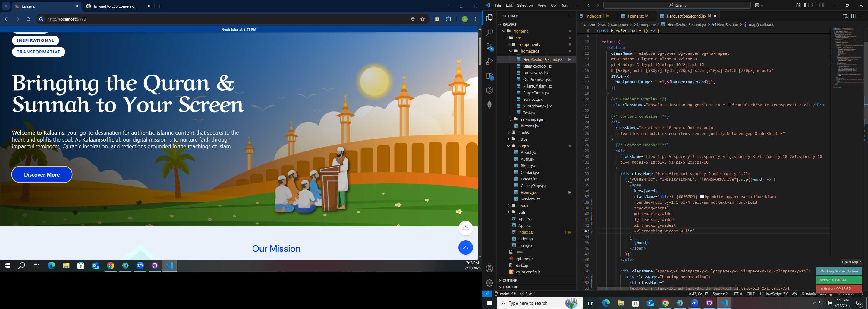Click customize layout icon in VS Code title bar

[x=798, y=5]
